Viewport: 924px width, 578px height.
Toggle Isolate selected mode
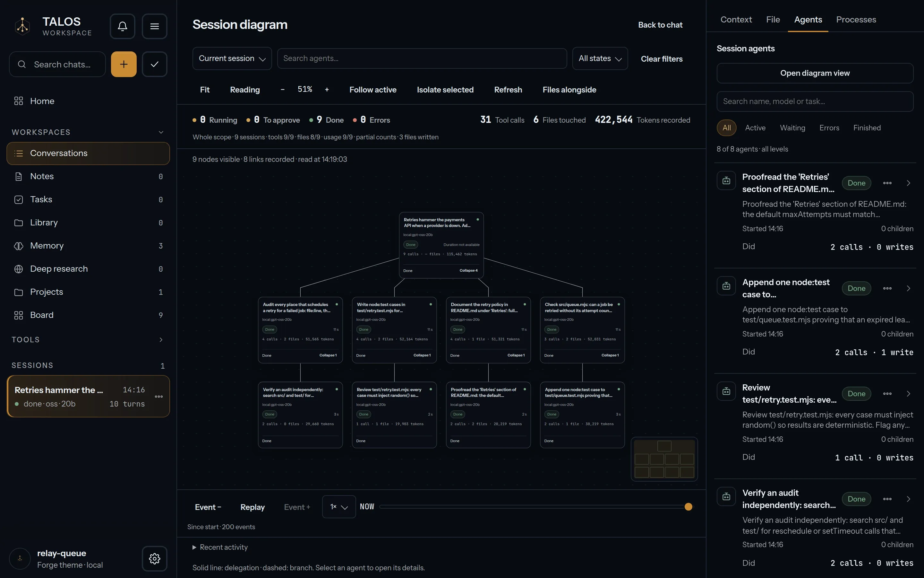click(445, 90)
